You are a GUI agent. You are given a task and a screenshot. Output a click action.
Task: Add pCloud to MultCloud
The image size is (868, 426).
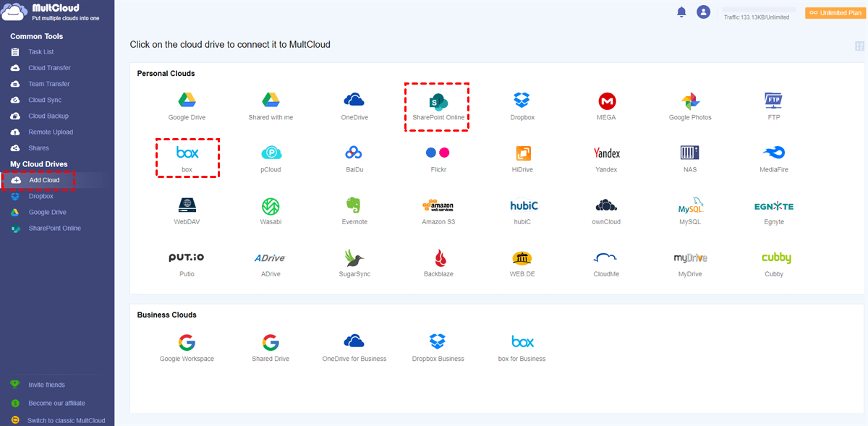(x=271, y=158)
